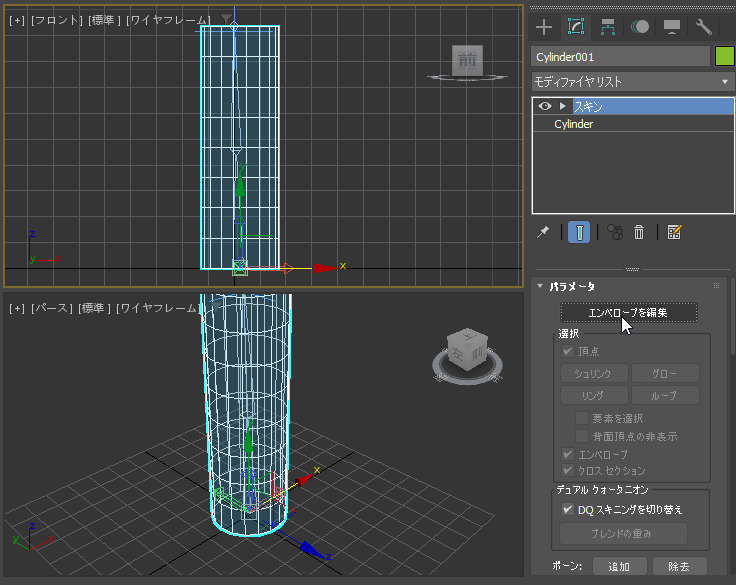Toggle the クロス セクション checkbox
The height and width of the screenshot is (585, 736).
(567, 470)
